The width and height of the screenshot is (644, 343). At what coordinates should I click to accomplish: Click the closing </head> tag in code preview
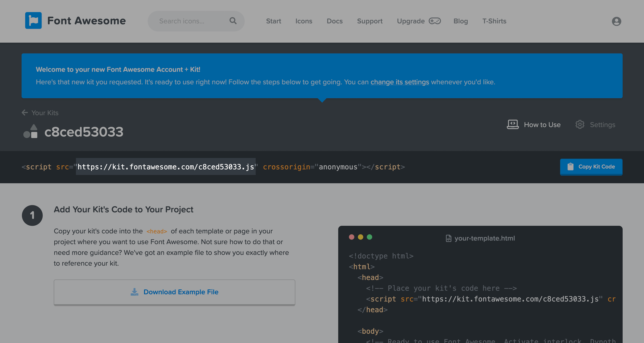click(x=372, y=310)
